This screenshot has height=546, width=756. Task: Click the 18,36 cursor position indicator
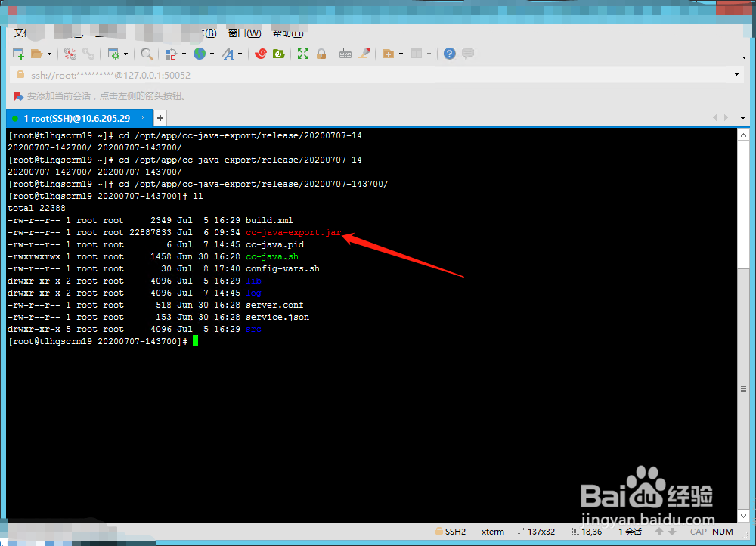click(x=587, y=532)
